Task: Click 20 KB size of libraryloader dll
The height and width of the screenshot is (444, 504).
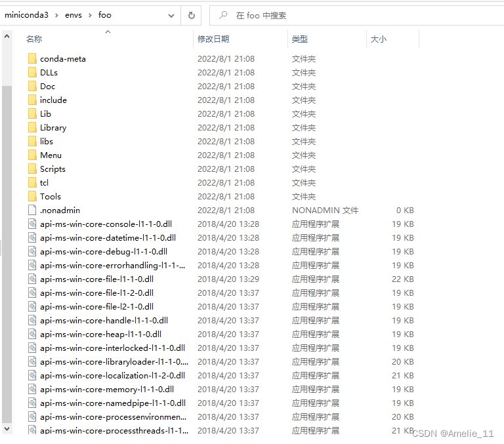Action: [403, 362]
